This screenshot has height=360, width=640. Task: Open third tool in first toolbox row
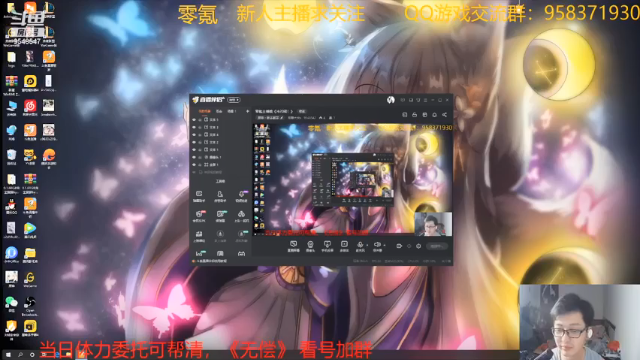click(x=241, y=196)
